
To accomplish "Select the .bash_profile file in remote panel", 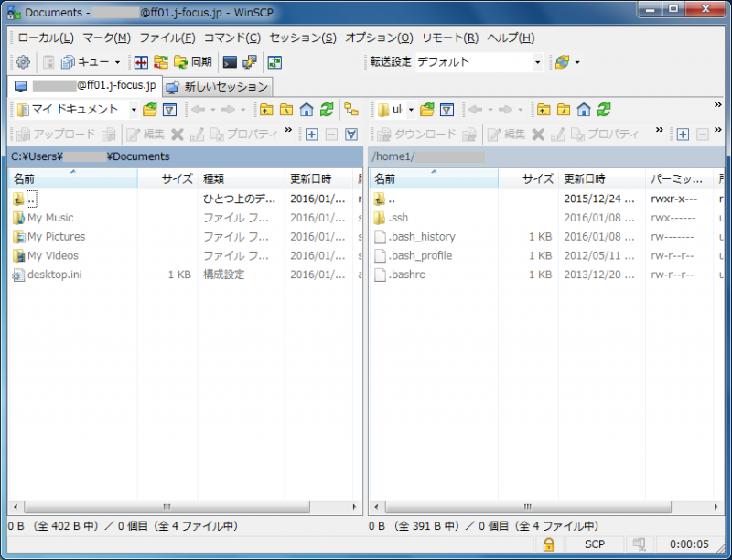I will 420,255.
